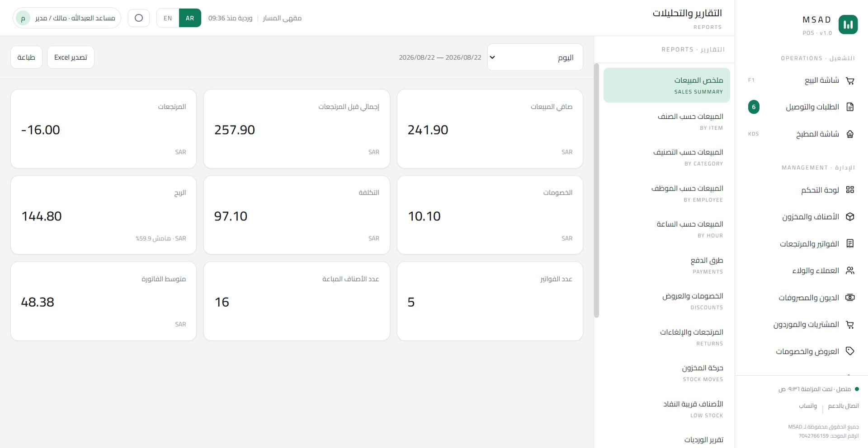Click the invoices and returns receipt icon

click(850, 243)
